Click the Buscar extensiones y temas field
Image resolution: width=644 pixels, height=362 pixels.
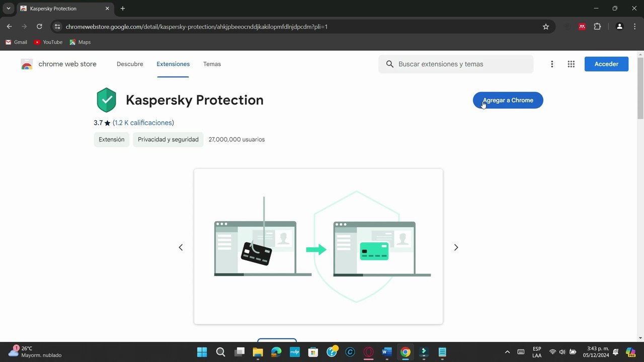pos(456,64)
